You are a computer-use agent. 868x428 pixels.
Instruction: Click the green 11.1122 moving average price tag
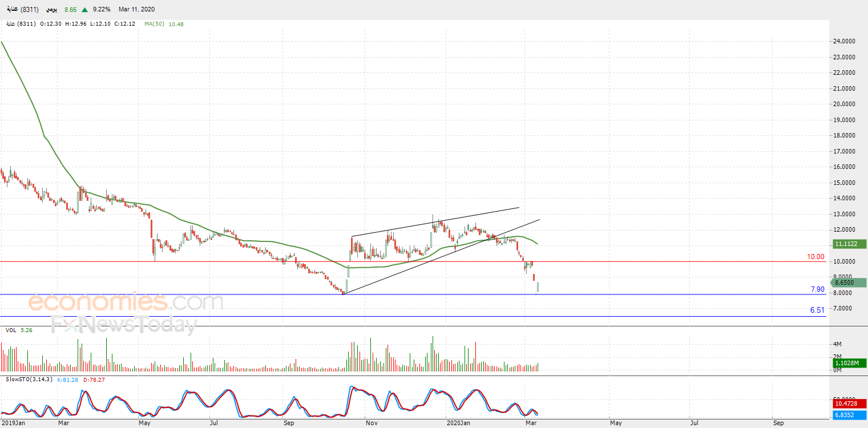point(850,244)
